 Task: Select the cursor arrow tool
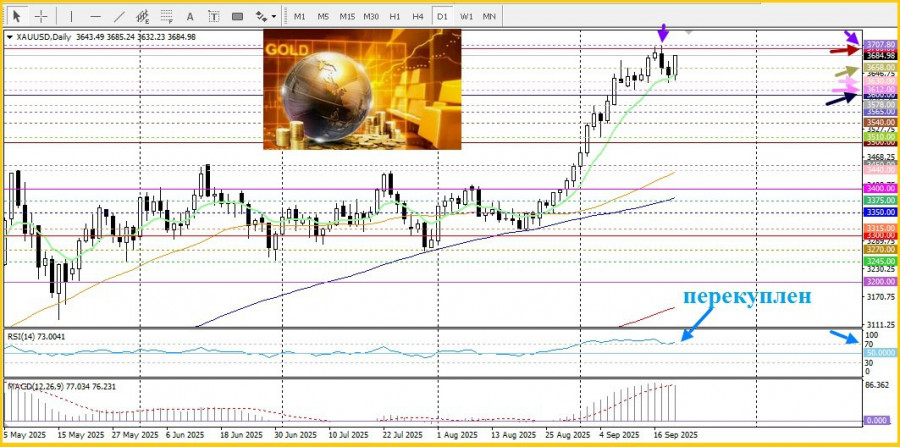(x=17, y=16)
